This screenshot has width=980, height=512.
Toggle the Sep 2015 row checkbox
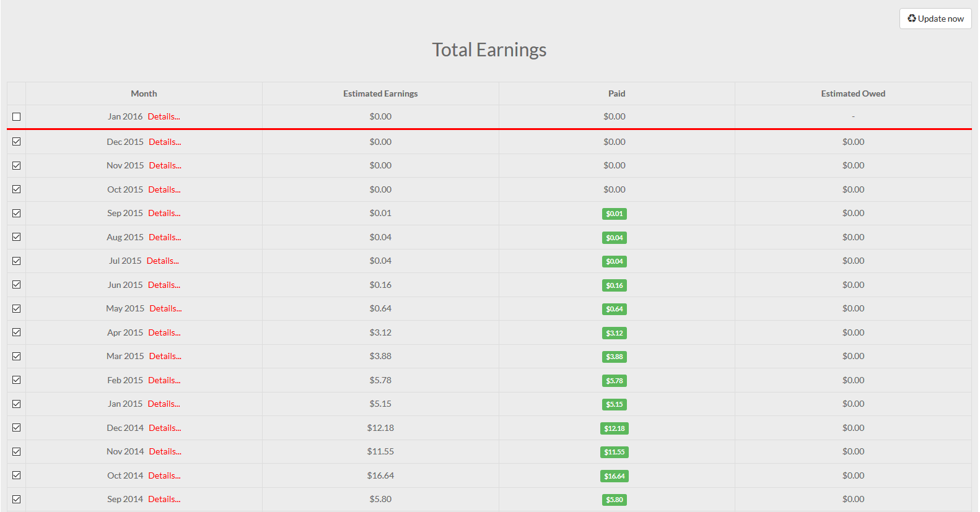[x=17, y=214]
